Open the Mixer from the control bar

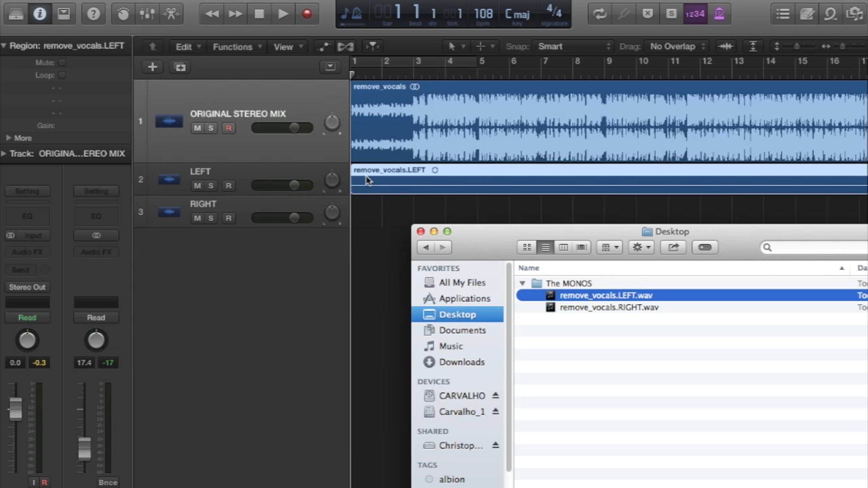pos(147,14)
